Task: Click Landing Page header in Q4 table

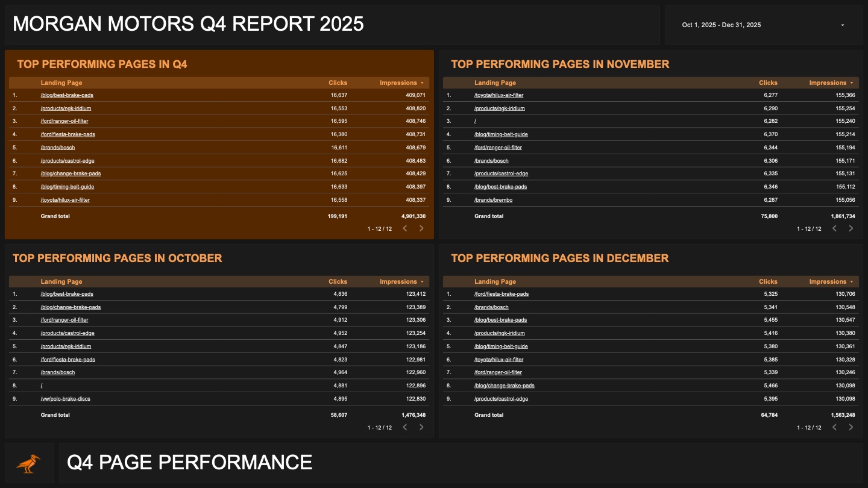Action: (x=61, y=83)
